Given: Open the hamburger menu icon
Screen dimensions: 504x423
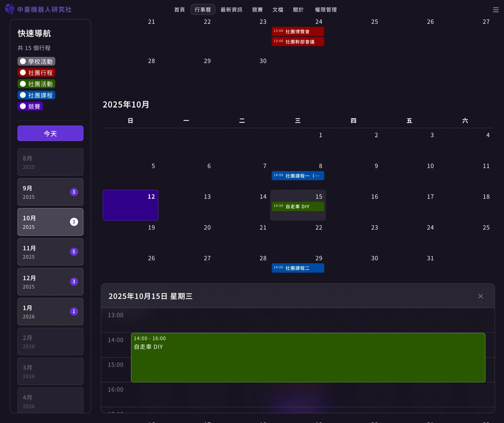Looking at the screenshot, I should [x=496, y=10].
